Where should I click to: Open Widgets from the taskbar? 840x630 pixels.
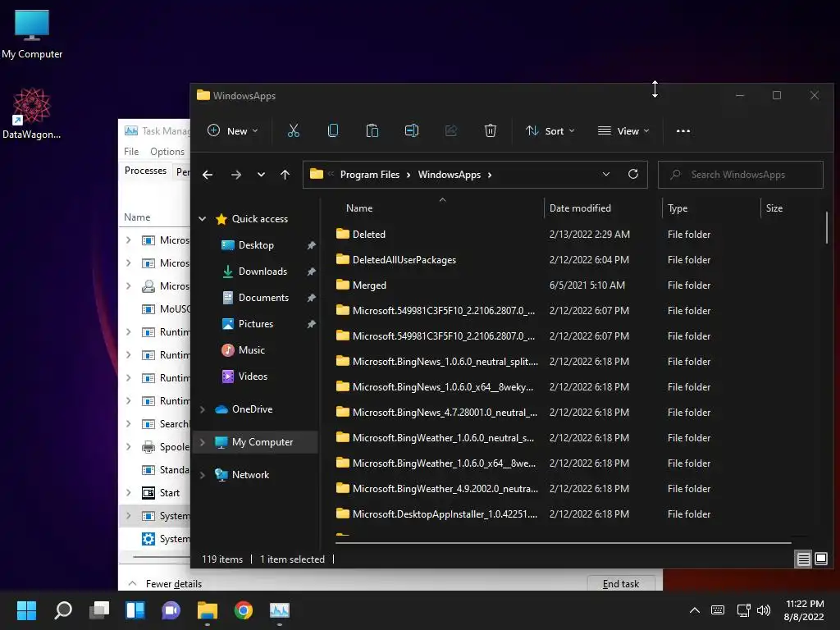tap(135, 610)
